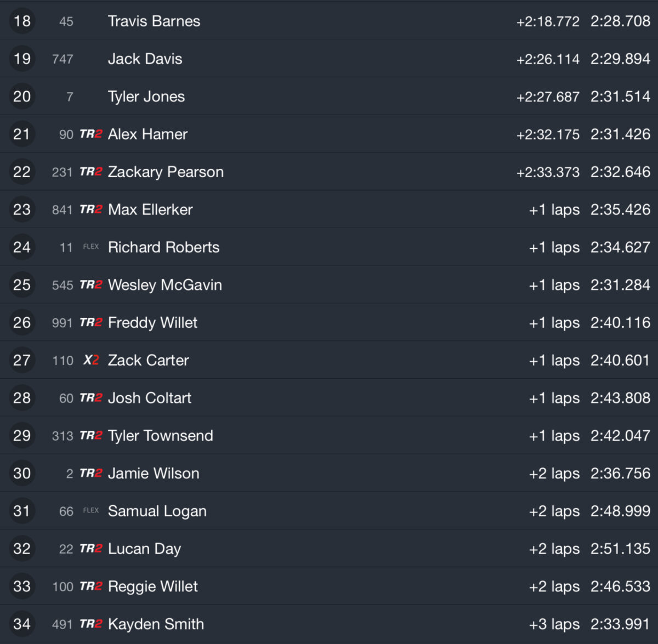
Task: Click race number 313 for Tyler Townsend
Action: coord(63,436)
